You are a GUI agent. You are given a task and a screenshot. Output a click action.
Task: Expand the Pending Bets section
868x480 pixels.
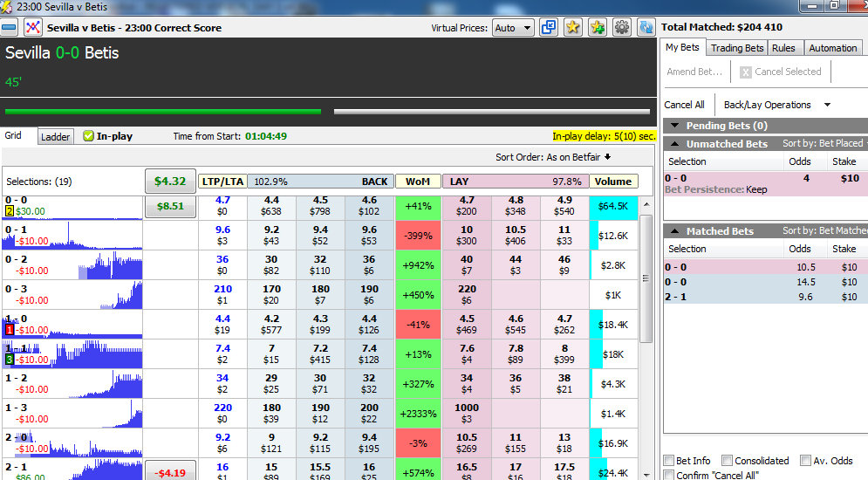tap(673, 126)
